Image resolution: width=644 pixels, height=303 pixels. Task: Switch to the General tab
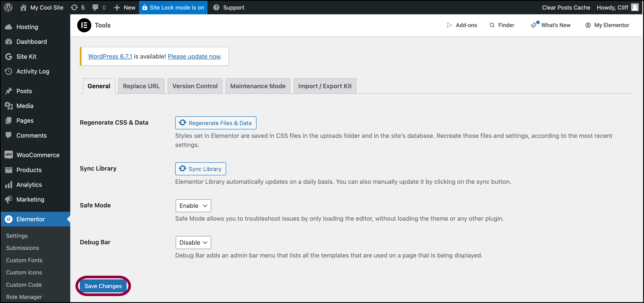99,86
